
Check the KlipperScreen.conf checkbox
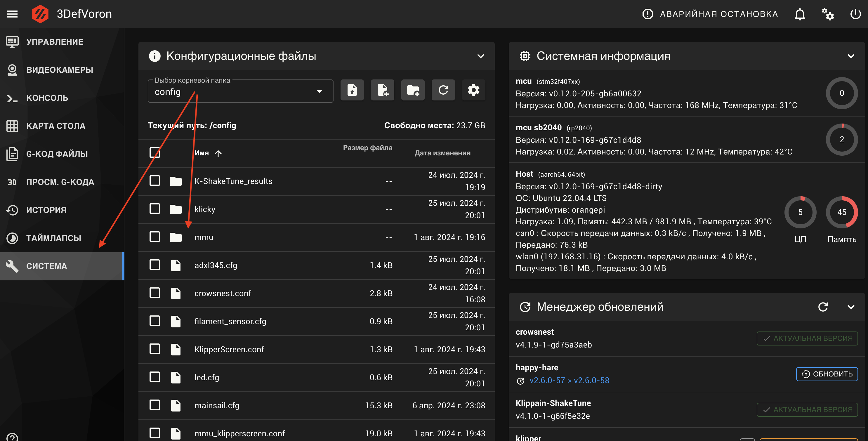155,349
